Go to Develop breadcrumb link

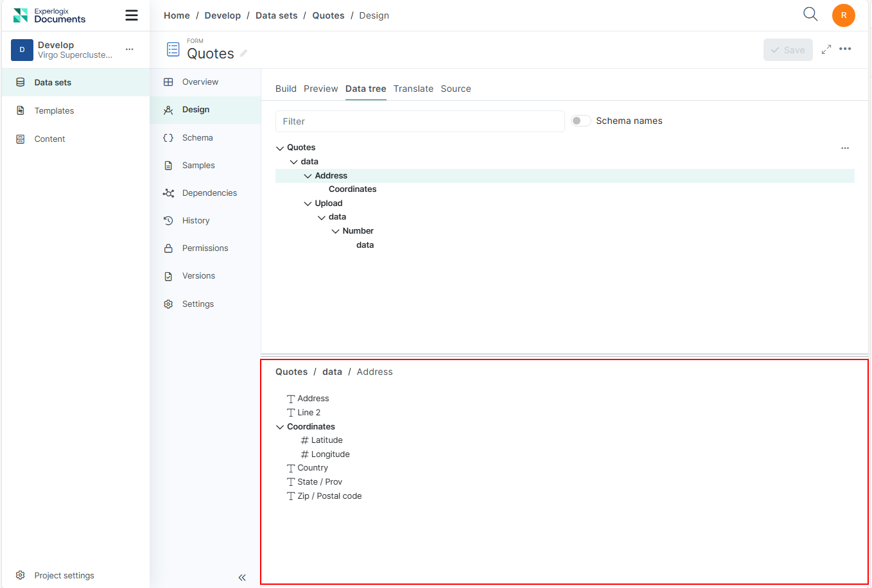click(x=223, y=15)
